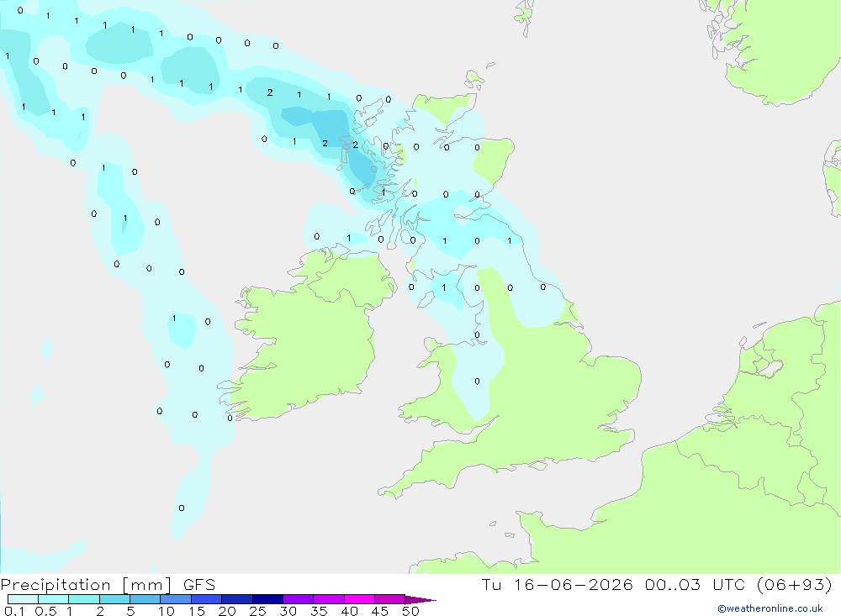The height and width of the screenshot is (616, 841).
Task: Select the 30–35 mm purple legend swatch
Action: point(299,599)
